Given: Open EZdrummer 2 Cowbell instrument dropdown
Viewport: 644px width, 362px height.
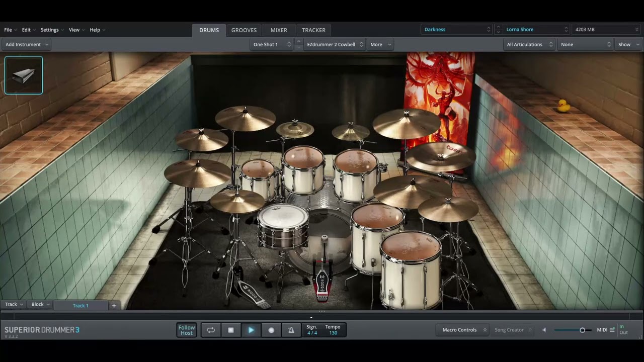Looking at the screenshot, I should click(x=335, y=44).
